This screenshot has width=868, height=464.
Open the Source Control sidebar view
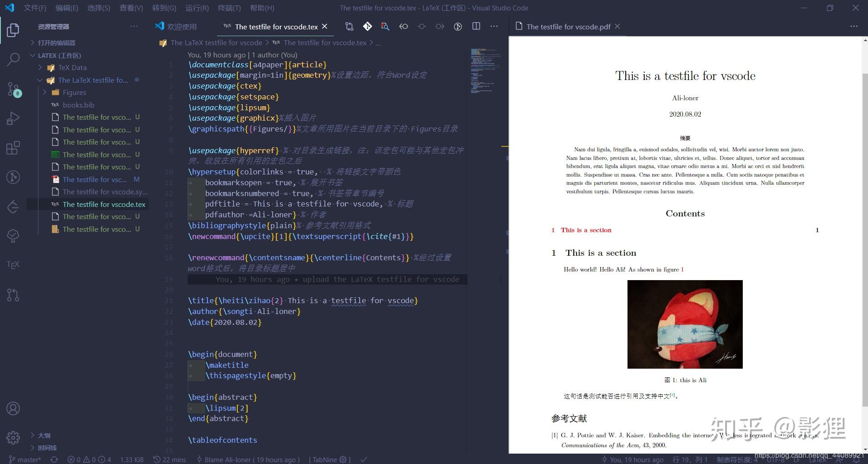[13, 89]
